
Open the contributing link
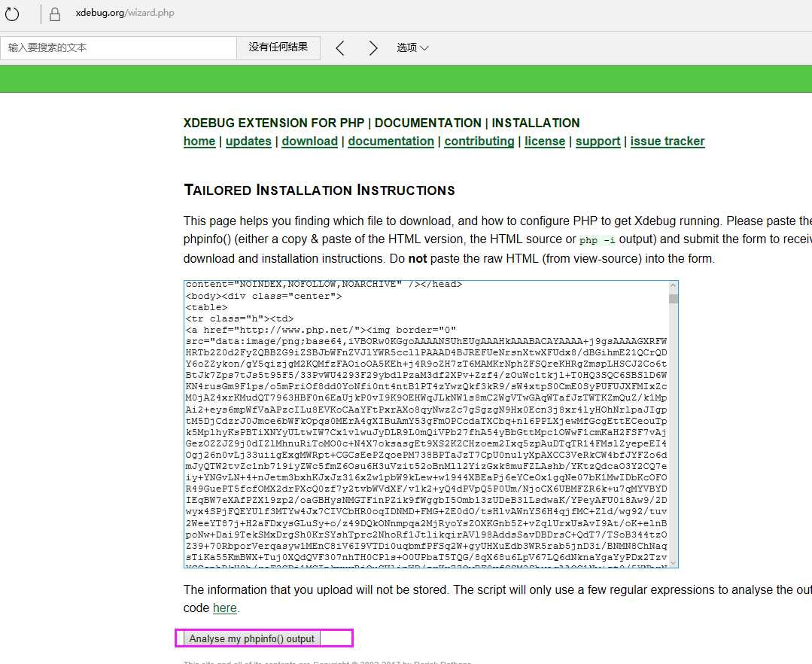pyautogui.click(x=479, y=142)
